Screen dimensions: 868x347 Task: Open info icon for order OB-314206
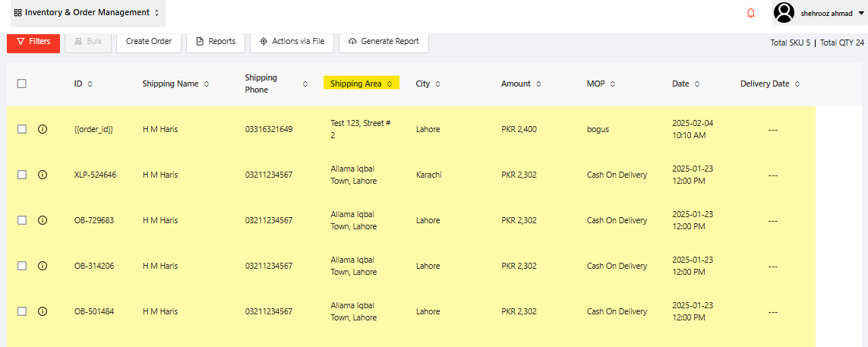43,266
